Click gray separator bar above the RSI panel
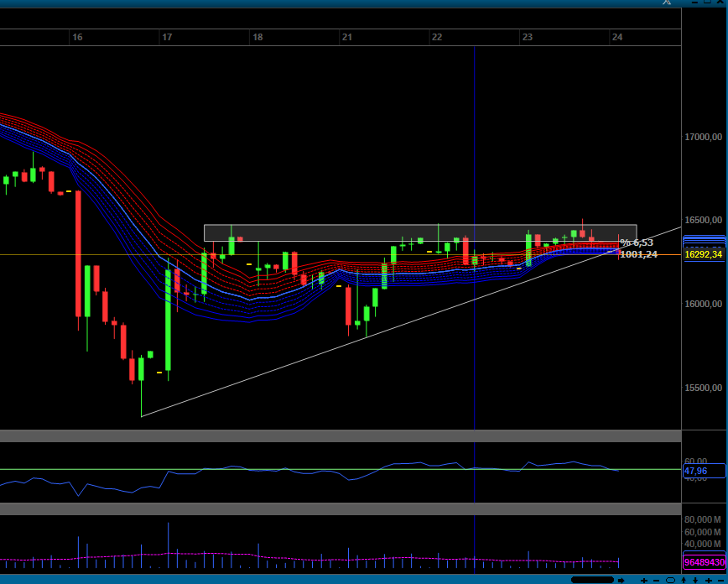 [x=341, y=435]
